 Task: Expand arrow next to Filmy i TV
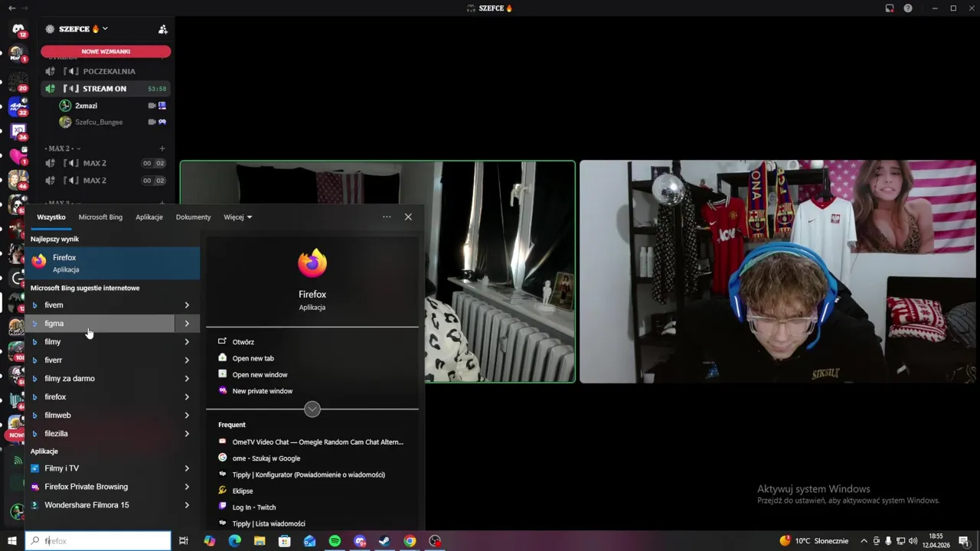[187, 468]
